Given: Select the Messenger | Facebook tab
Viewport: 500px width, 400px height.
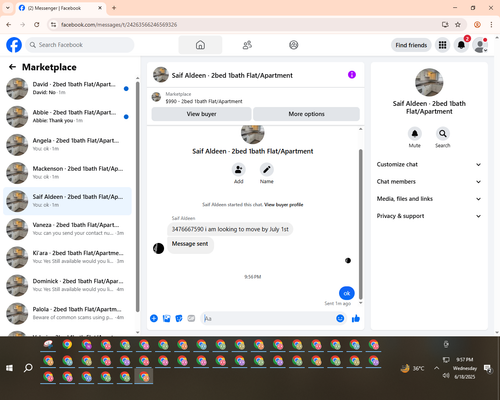Looking at the screenshot, I should click(x=60, y=8).
